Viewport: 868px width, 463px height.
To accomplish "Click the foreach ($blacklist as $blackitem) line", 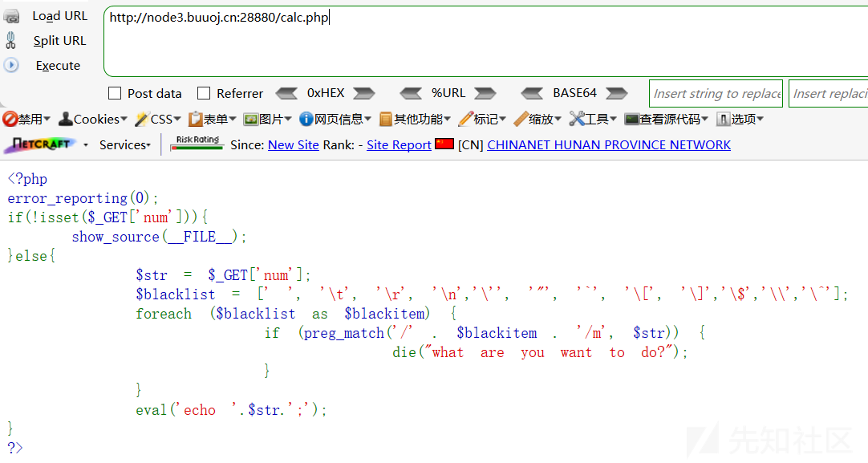I will tap(296, 314).
